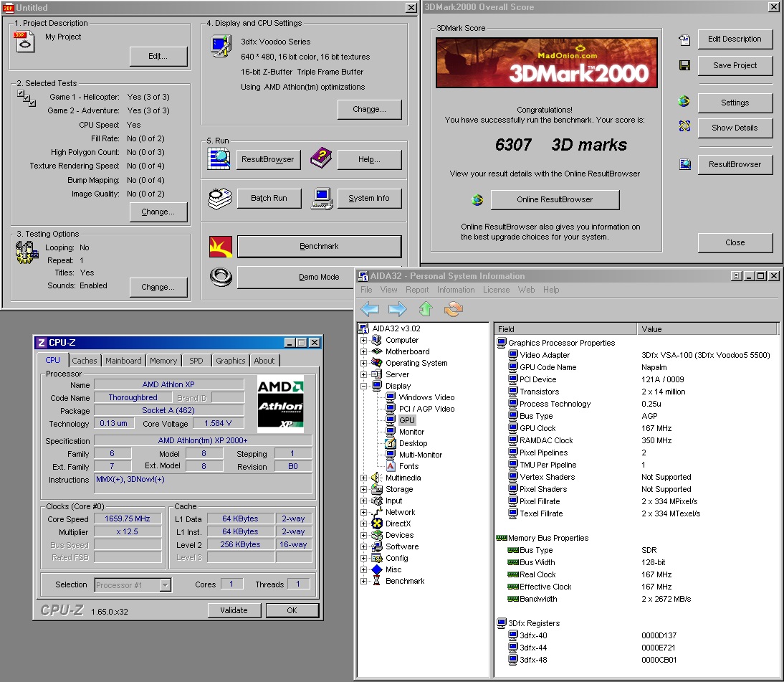The height and width of the screenshot is (682, 784).
Task: Select the Monitor tree item under Display
Action: 411,432
